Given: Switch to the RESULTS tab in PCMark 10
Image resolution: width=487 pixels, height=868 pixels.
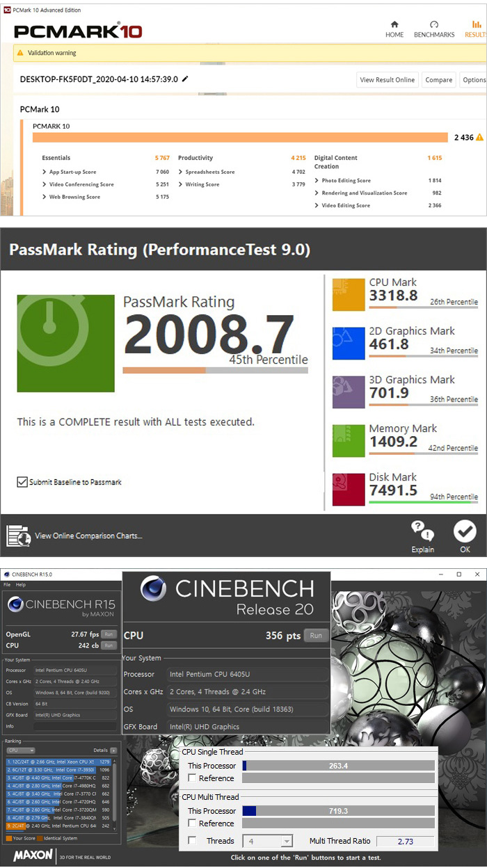Looking at the screenshot, I should 476,29.
